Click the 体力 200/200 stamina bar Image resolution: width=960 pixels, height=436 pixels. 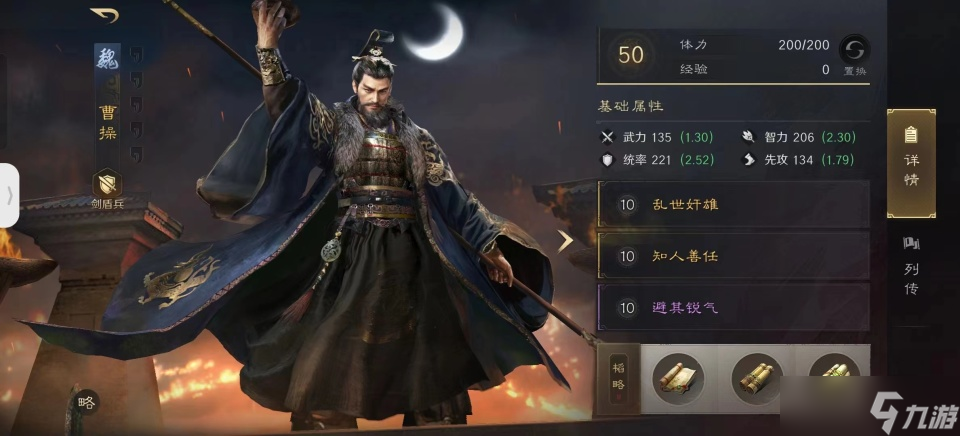click(754, 45)
